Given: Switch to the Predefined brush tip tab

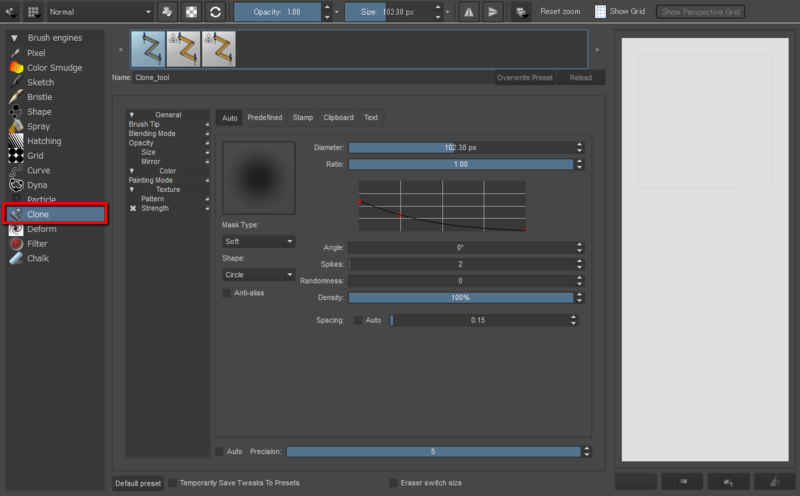Looking at the screenshot, I should click(265, 117).
